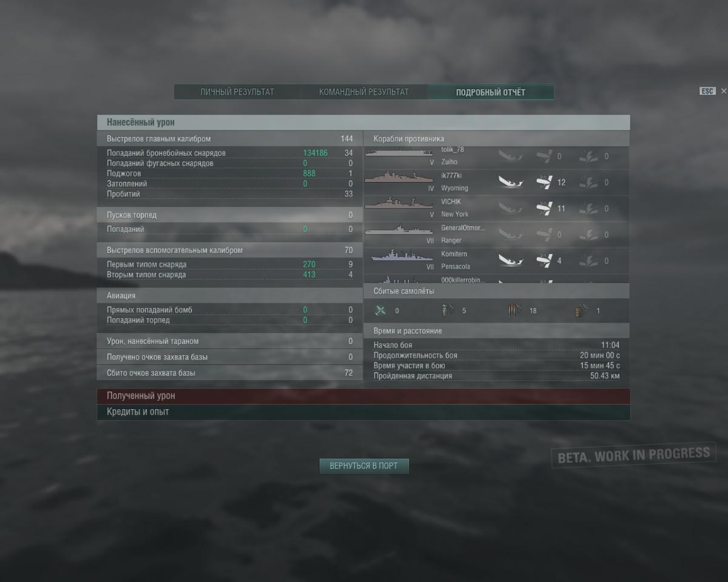Expand the Кредиты и опыт section
Viewport: 728px width, 582px height.
click(x=363, y=412)
